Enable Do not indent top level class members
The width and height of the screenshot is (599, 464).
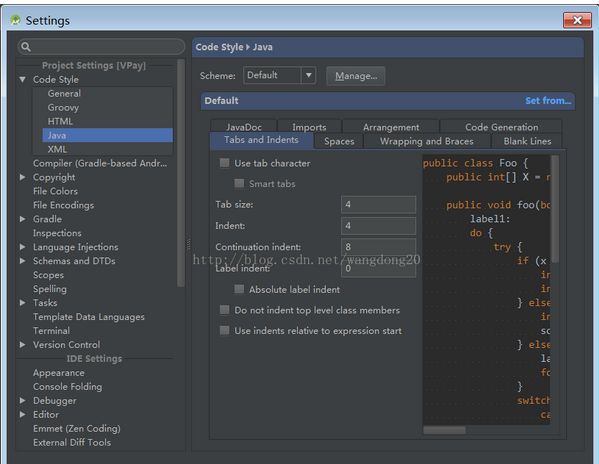click(x=225, y=309)
